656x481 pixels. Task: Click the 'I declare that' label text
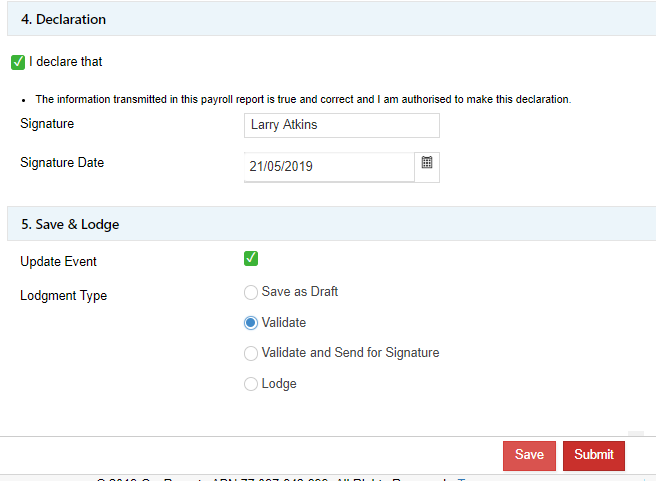tap(66, 62)
